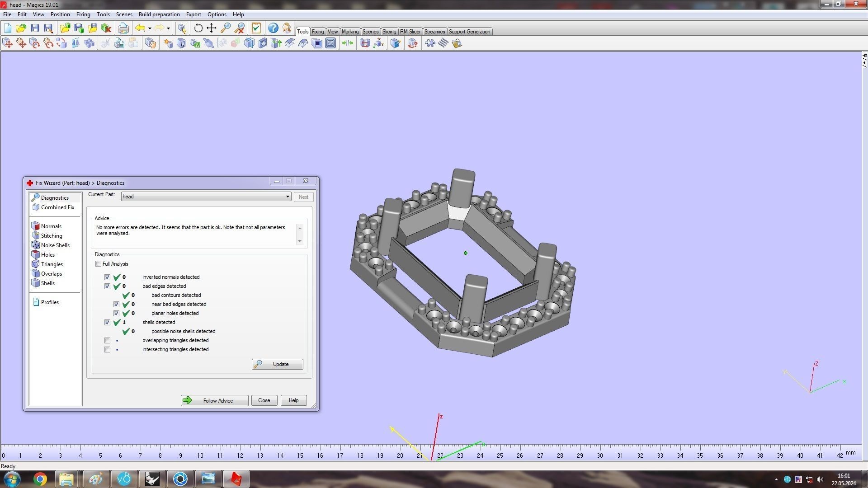Image resolution: width=868 pixels, height=488 pixels.
Task: Open the Undo history dropdown arrow
Action: tap(150, 28)
